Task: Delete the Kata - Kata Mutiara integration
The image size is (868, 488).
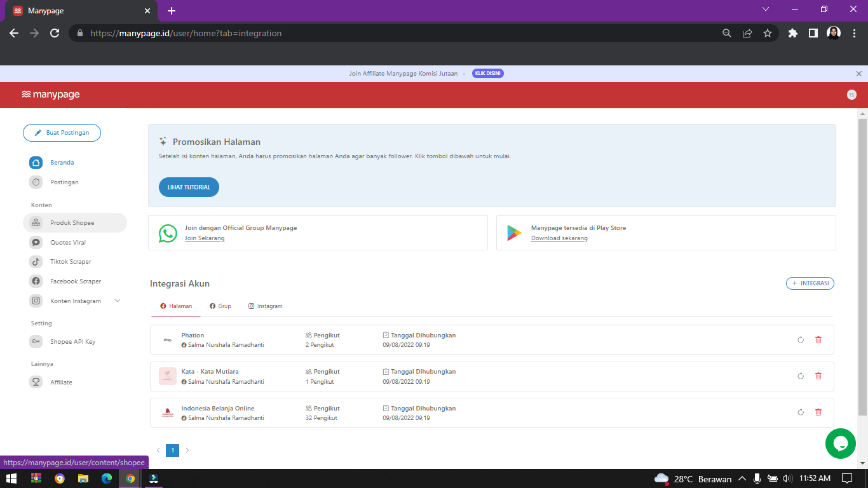Action: [818, 376]
